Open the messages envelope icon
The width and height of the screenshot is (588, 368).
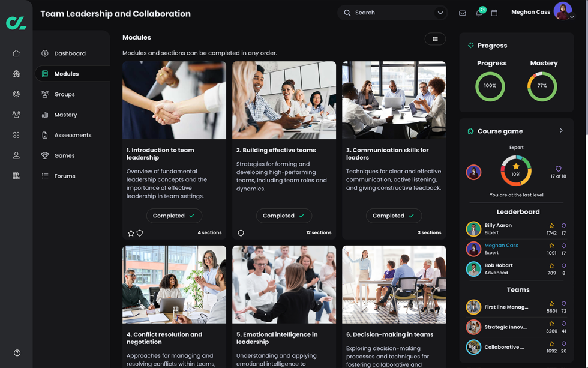tap(462, 13)
